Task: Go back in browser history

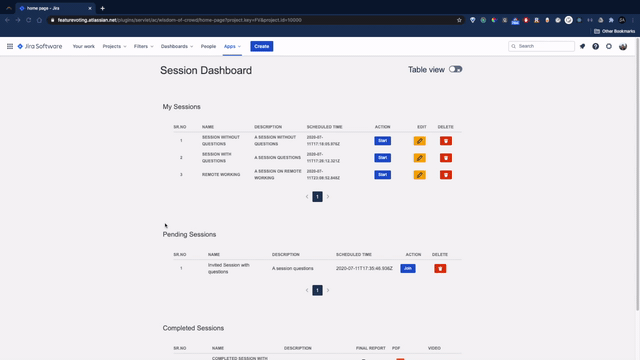Action: (7, 20)
